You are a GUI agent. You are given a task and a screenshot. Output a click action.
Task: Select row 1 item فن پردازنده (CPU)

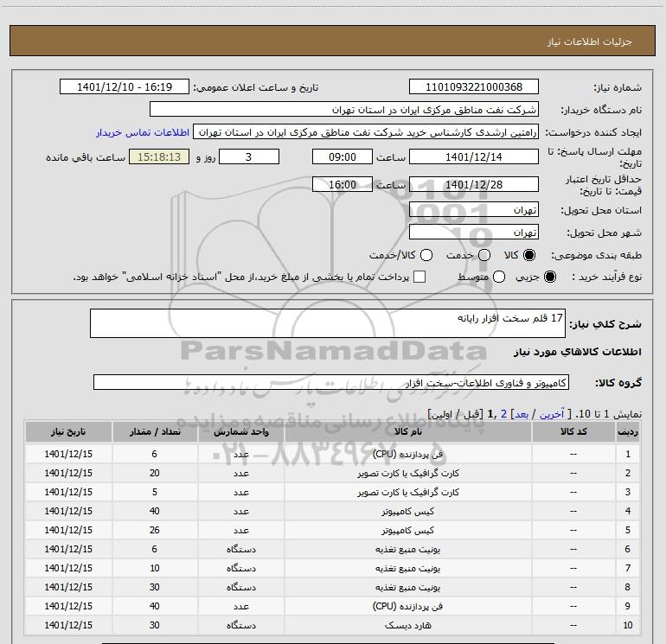[x=407, y=454]
